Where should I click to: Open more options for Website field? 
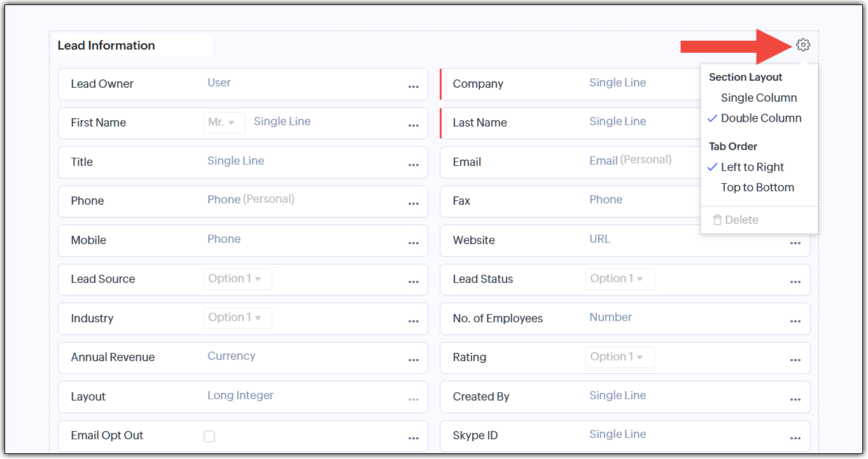pos(795,243)
